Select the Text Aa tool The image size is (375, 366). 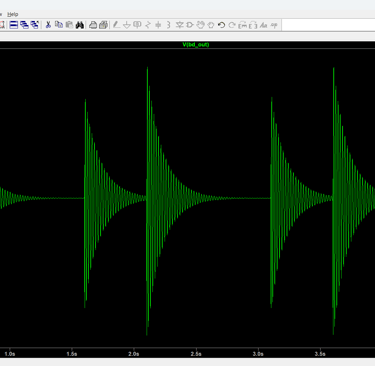pyautogui.click(x=264, y=25)
